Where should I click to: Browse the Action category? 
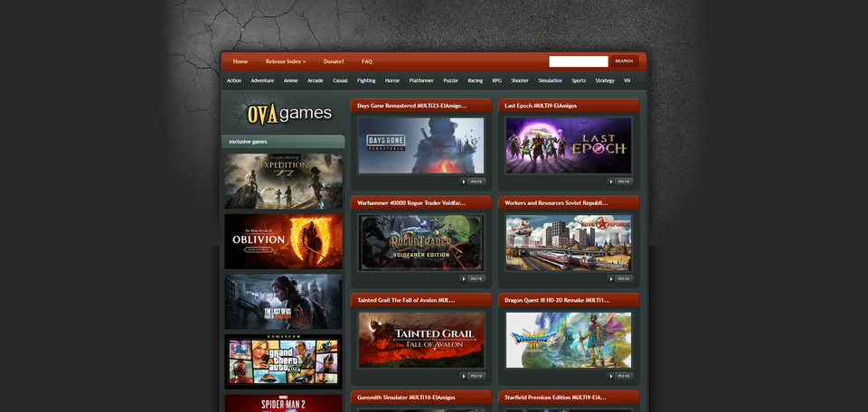[234, 80]
